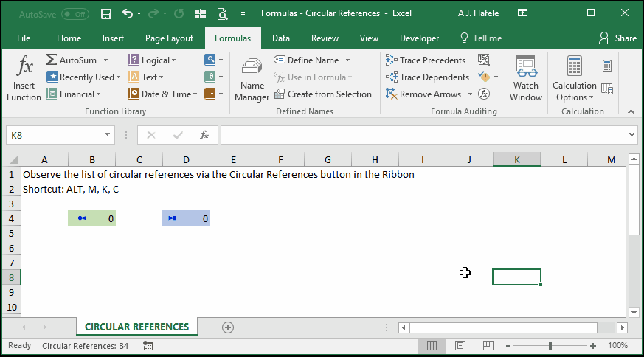Open the File tab
The height and width of the screenshot is (357, 644).
24,38
